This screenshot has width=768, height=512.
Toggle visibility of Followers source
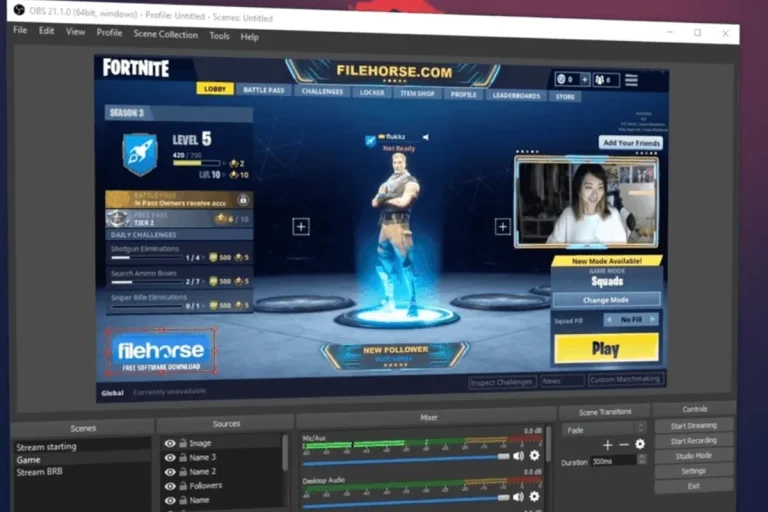tap(170, 486)
